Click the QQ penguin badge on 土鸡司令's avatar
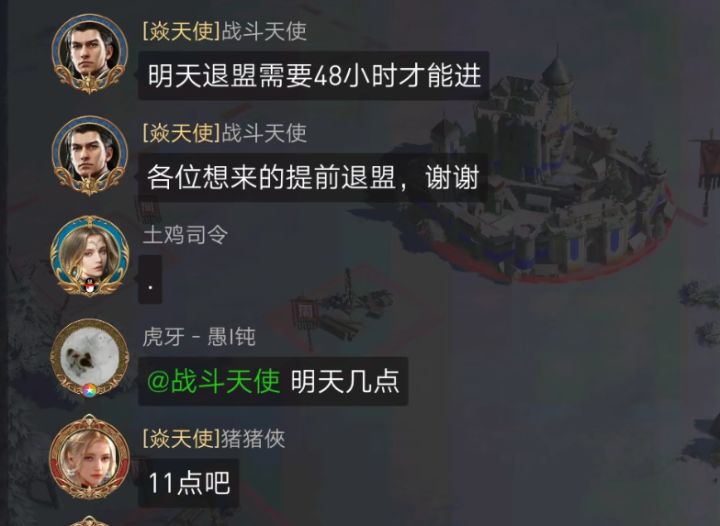This screenshot has height=526, width=720. click(x=90, y=286)
